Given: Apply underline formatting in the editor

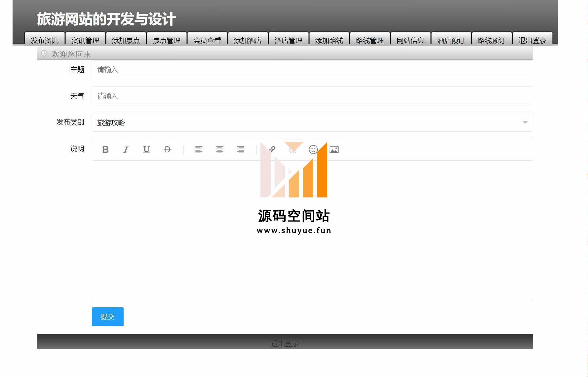Looking at the screenshot, I should [x=146, y=150].
